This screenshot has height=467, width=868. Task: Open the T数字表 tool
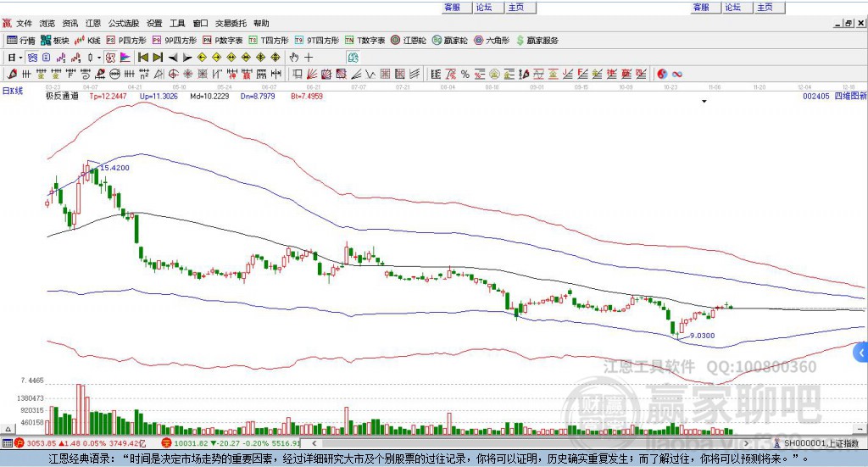tap(364, 41)
